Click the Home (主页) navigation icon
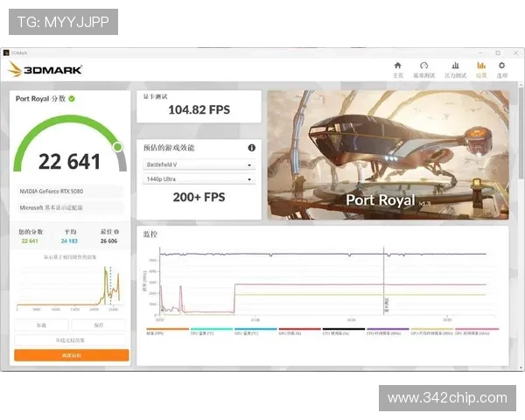Viewport: 525px width, 420px height. tap(398, 68)
